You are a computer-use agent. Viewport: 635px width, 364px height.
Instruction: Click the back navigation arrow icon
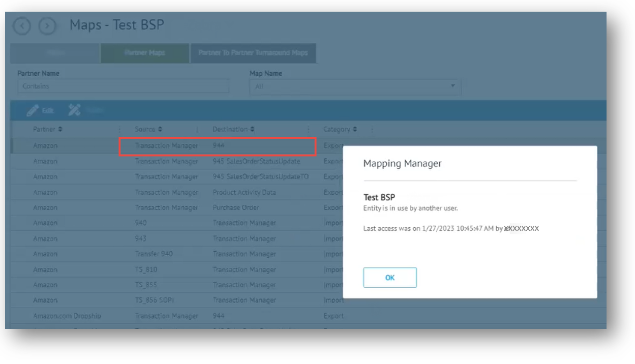tap(22, 26)
